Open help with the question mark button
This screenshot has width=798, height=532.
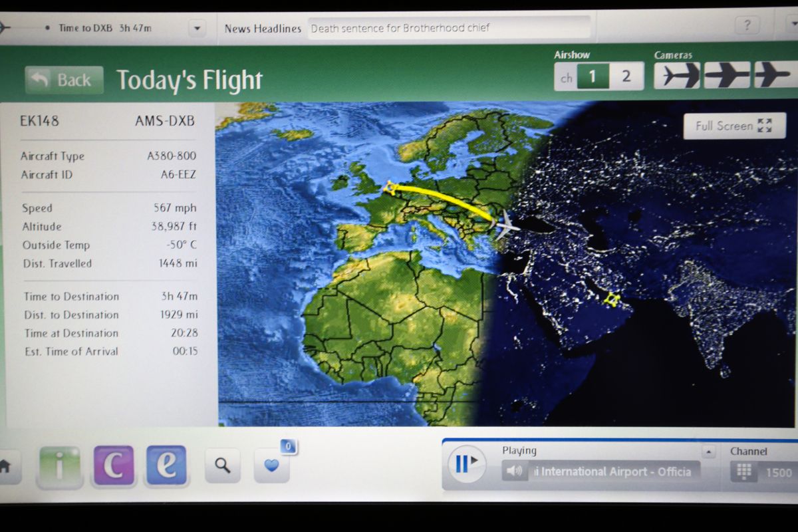[x=747, y=27]
